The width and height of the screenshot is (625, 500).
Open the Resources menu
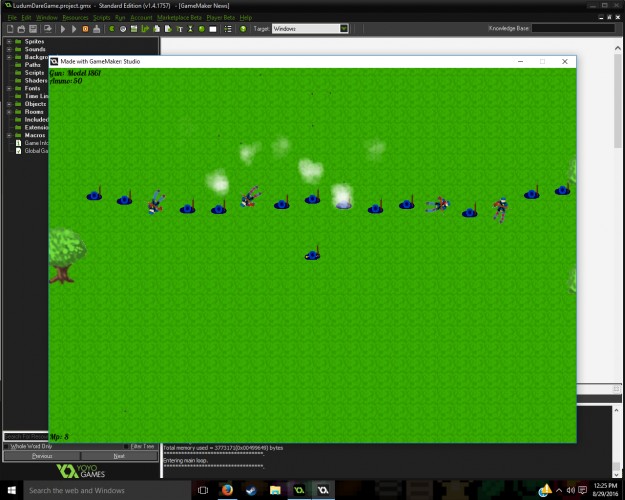coord(75,18)
